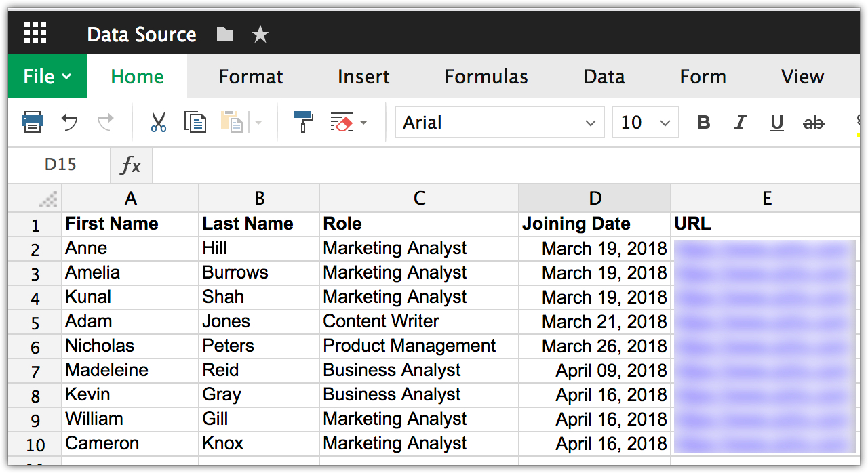Switch to the Formulas tab
This screenshot has width=868, height=473.
[x=486, y=76]
